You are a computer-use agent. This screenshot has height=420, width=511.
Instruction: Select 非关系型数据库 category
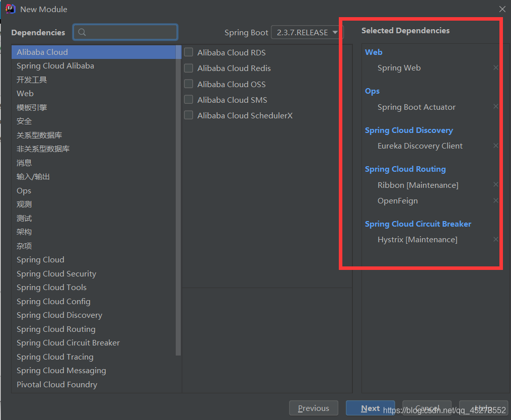(94, 149)
